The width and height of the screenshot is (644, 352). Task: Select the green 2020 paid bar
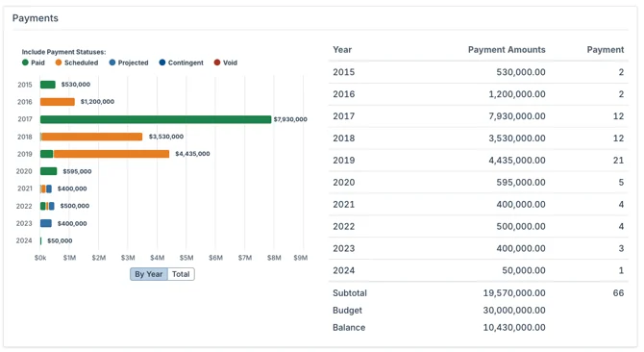point(48,171)
